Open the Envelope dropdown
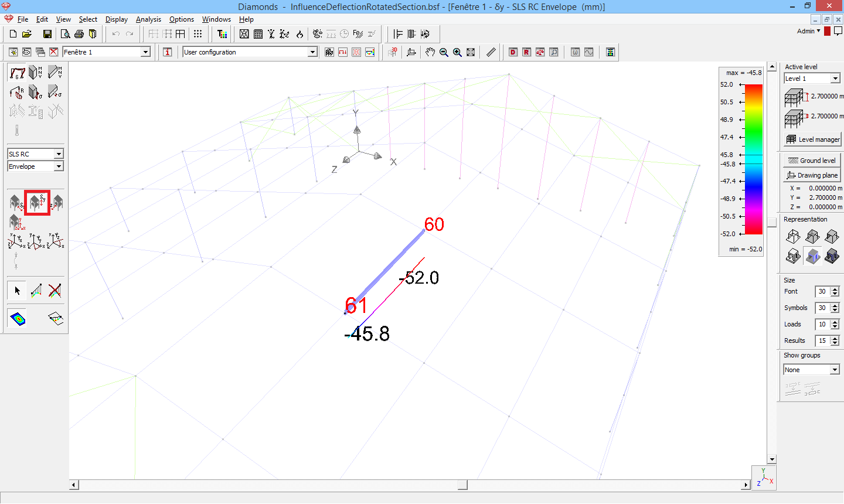Viewport: 844px width, 504px height. 59,166
